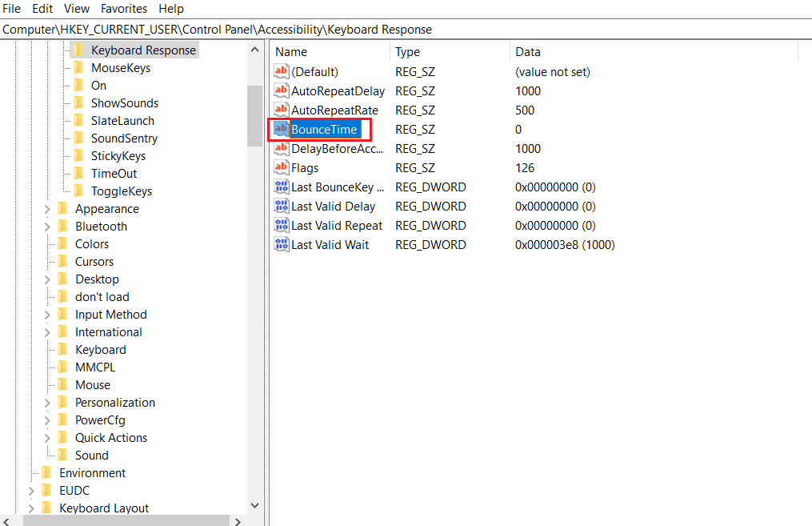Select the AutoRepeatDelay string value icon
The width and height of the screenshot is (812, 526).
tap(281, 90)
